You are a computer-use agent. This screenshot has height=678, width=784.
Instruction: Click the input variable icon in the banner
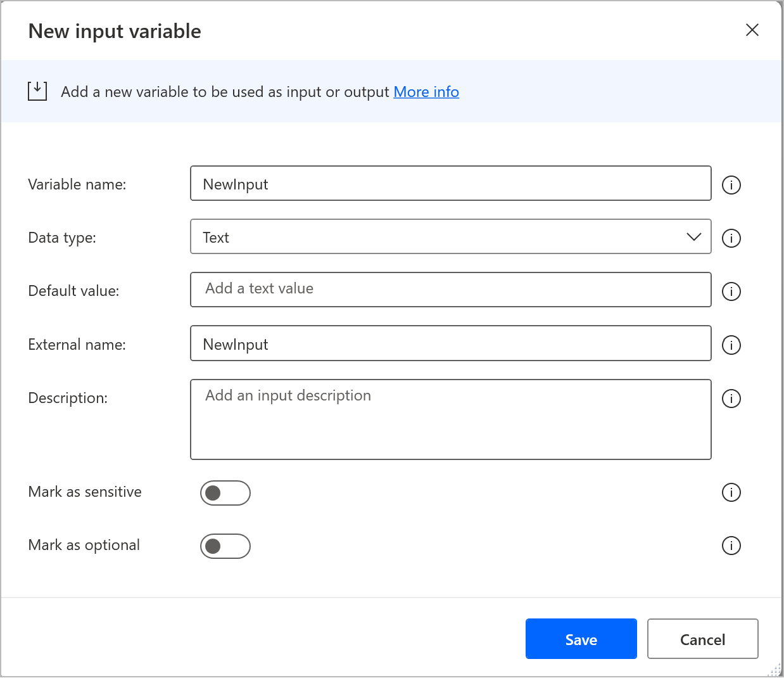tap(37, 91)
